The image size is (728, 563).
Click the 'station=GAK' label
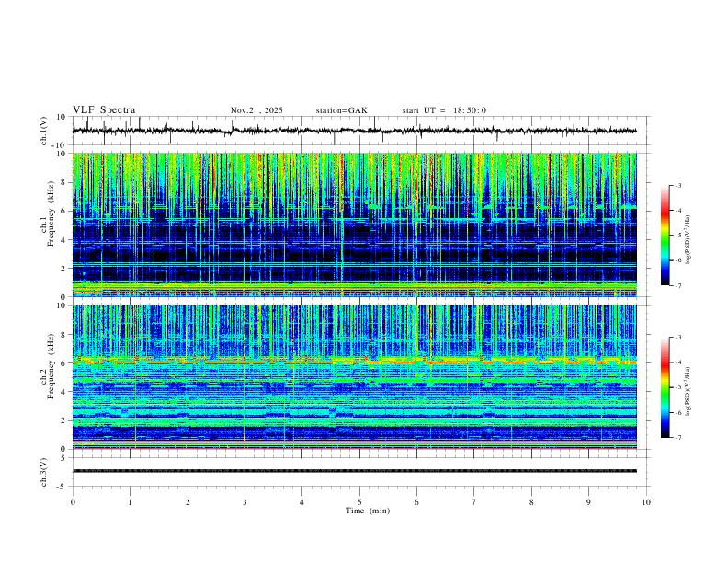(342, 110)
